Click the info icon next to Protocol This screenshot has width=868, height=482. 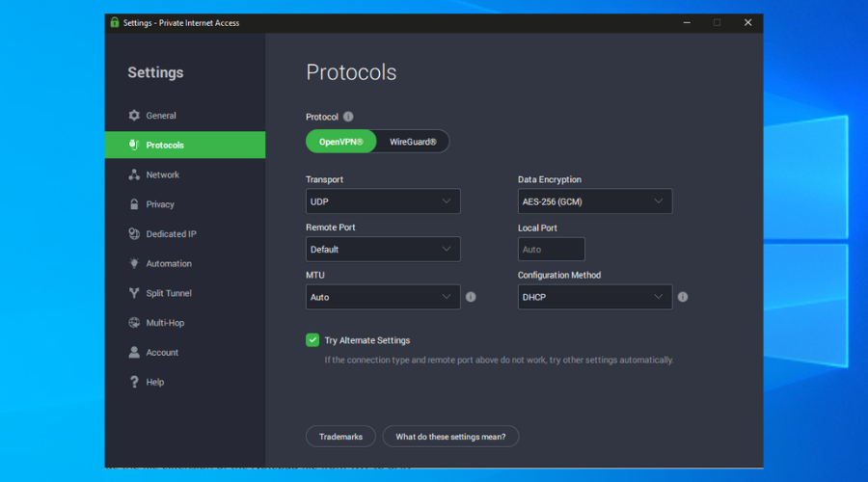click(x=348, y=117)
